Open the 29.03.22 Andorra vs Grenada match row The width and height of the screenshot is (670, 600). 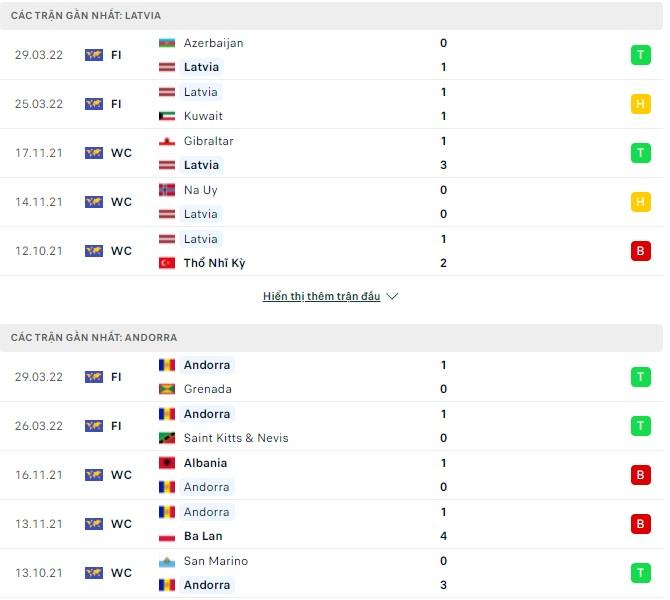click(330, 377)
